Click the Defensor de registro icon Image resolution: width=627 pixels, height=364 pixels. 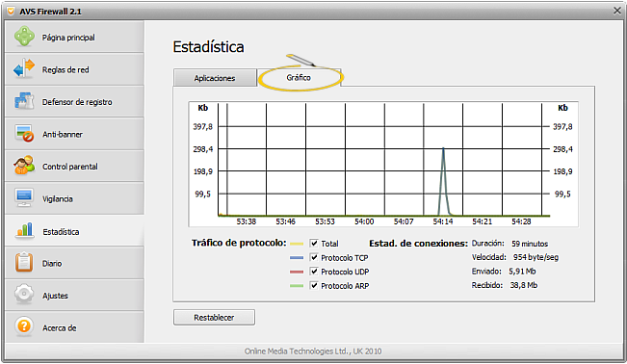pos(24,101)
